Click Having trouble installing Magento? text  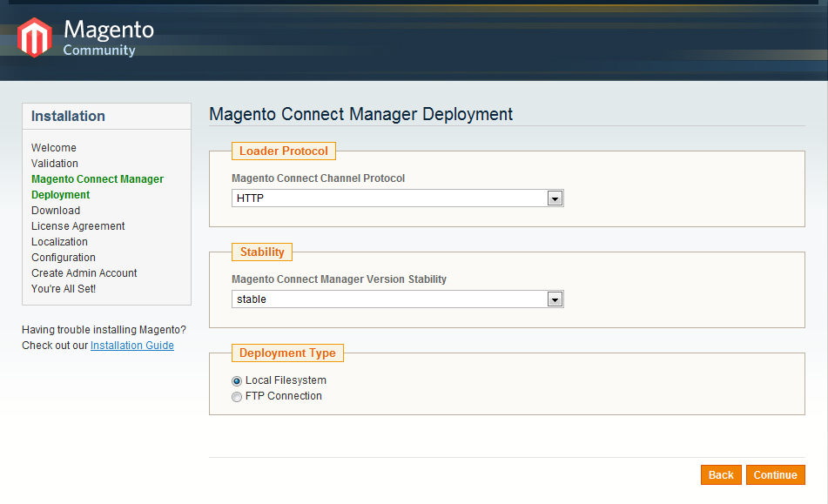coord(104,330)
